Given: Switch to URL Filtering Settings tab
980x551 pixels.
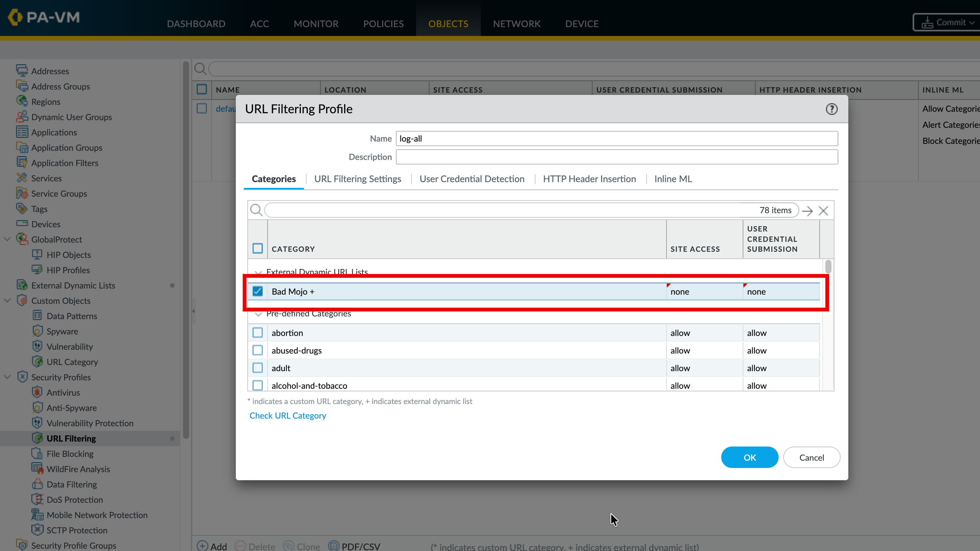Looking at the screenshot, I should pyautogui.click(x=357, y=179).
